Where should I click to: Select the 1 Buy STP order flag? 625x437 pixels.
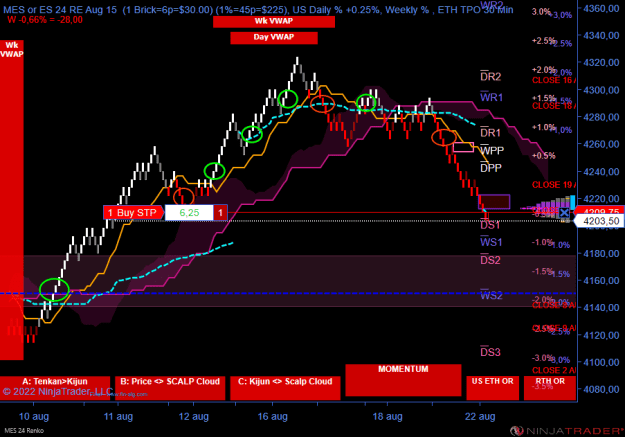click(x=133, y=213)
